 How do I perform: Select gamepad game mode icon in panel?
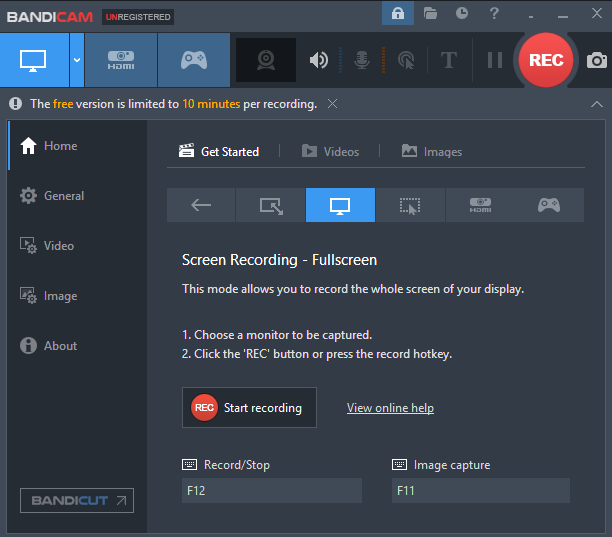(549, 205)
